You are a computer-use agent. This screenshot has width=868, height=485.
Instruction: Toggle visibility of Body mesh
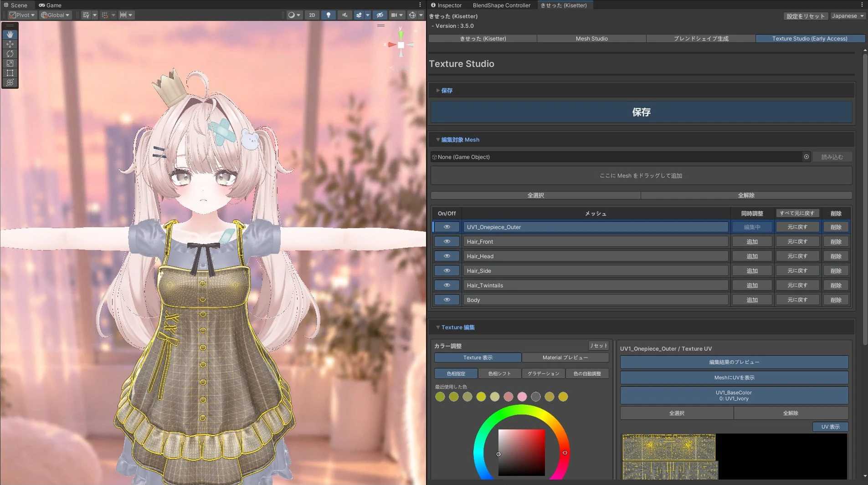tap(447, 300)
